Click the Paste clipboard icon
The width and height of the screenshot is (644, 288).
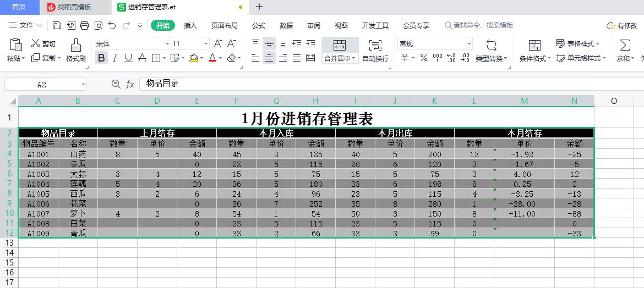[x=15, y=45]
